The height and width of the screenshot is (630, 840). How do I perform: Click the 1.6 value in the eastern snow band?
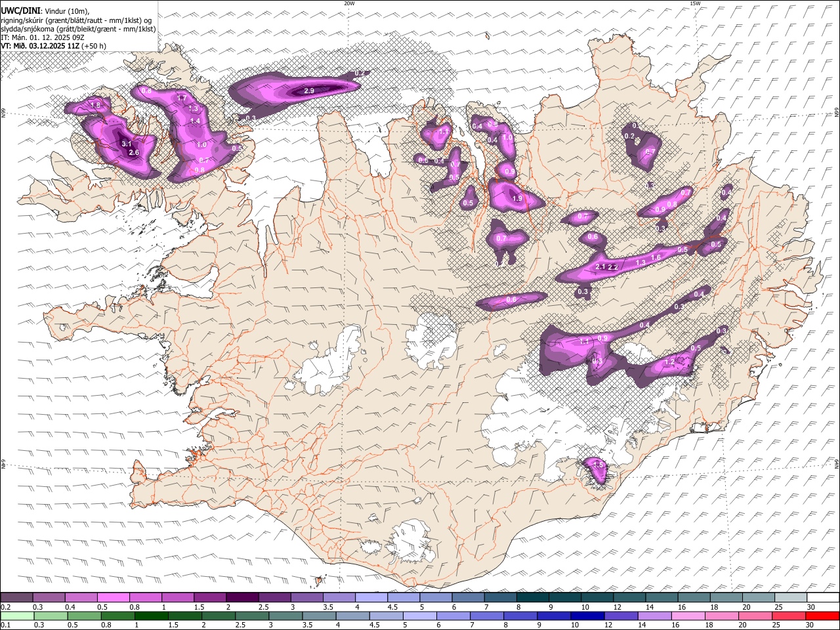(656, 258)
